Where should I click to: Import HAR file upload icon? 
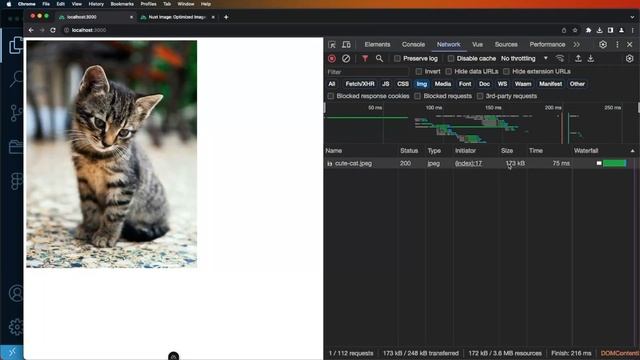coord(578,59)
